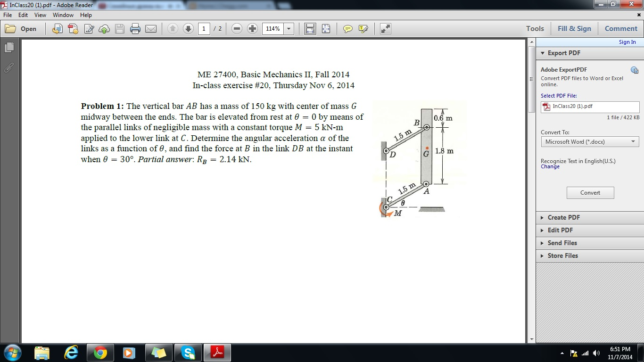Switch to the Fill & Sign pane
The width and height of the screenshot is (644, 362).
pos(574,29)
